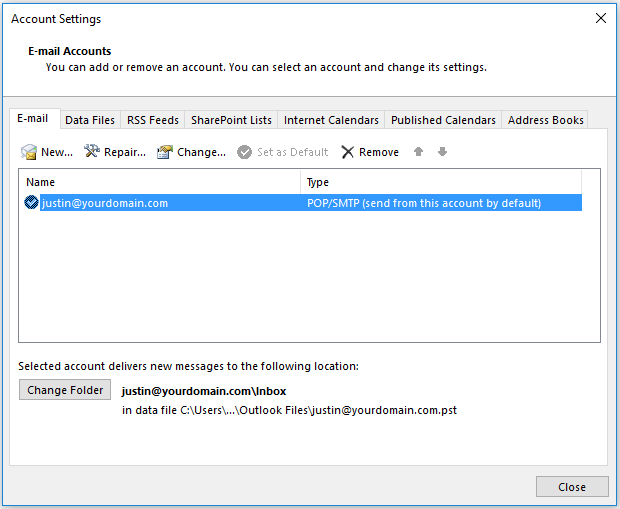
Task: Click default account checkmark icon beside justin@yourdomain.com
Action: pyautogui.click(x=31, y=202)
